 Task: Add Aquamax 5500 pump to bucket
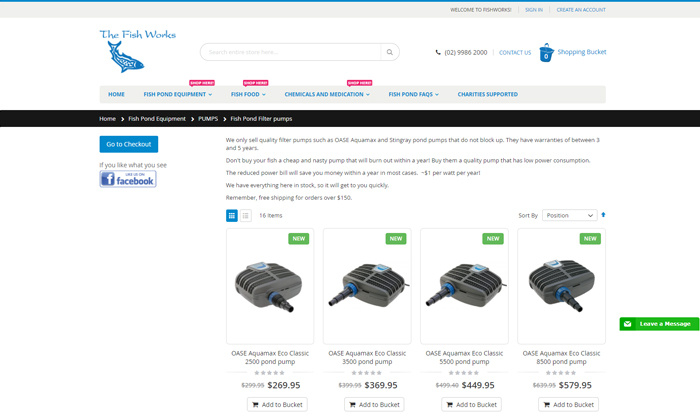pos(471,405)
